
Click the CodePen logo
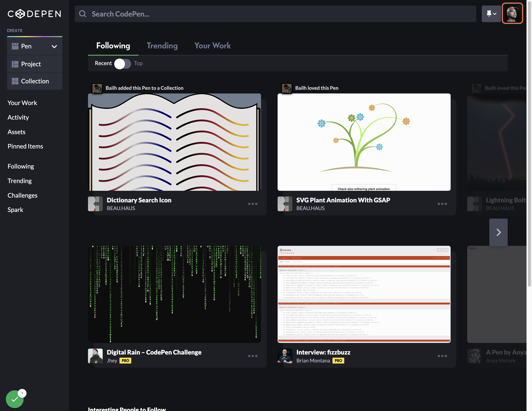coord(34,14)
